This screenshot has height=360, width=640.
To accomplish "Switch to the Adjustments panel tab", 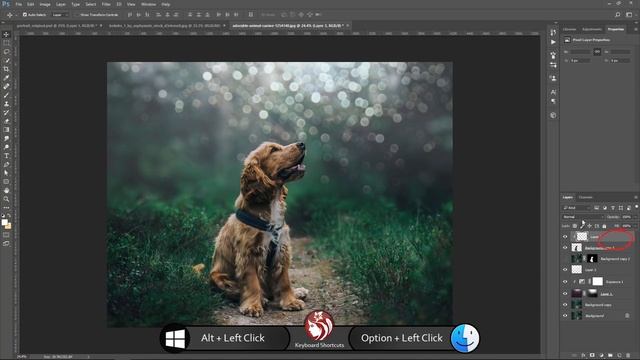I will pyautogui.click(x=592, y=29).
